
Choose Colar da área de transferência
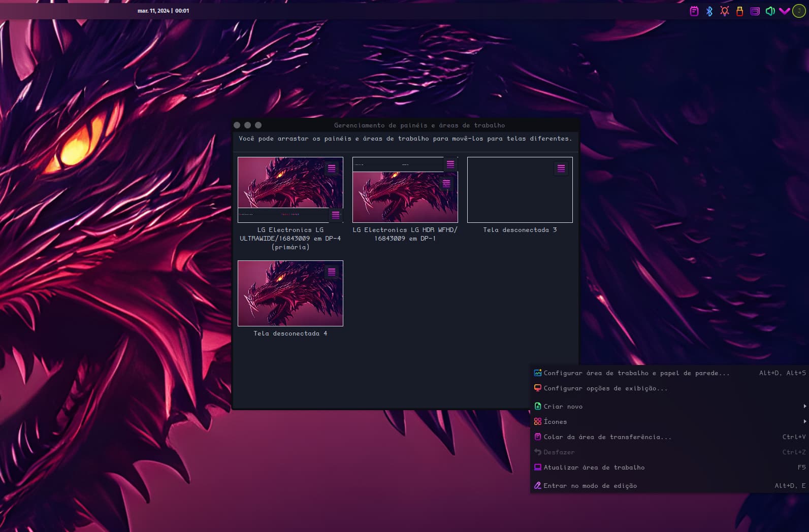click(x=669, y=437)
